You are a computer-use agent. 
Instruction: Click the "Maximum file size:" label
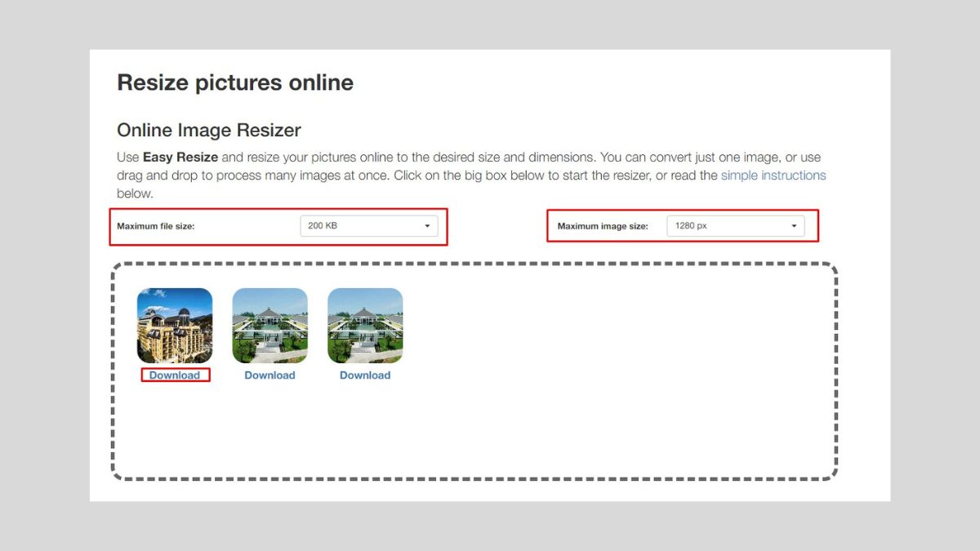pos(155,226)
